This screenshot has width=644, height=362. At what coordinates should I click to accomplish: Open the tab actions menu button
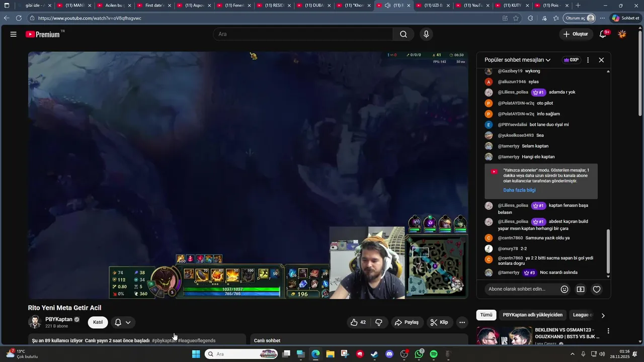click(x=7, y=6)
